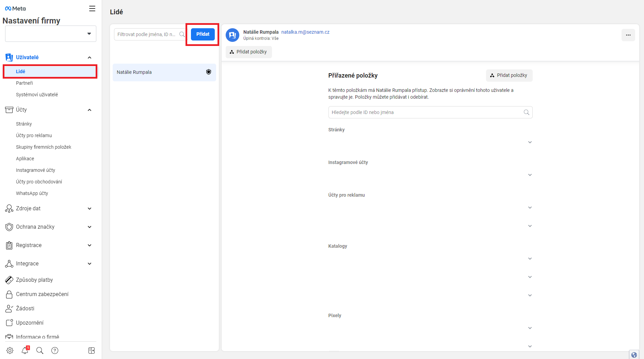Toggle sidebar collapse panel icon
The height and width of the screenshot is (359, 644).
(x=92, y=350)
